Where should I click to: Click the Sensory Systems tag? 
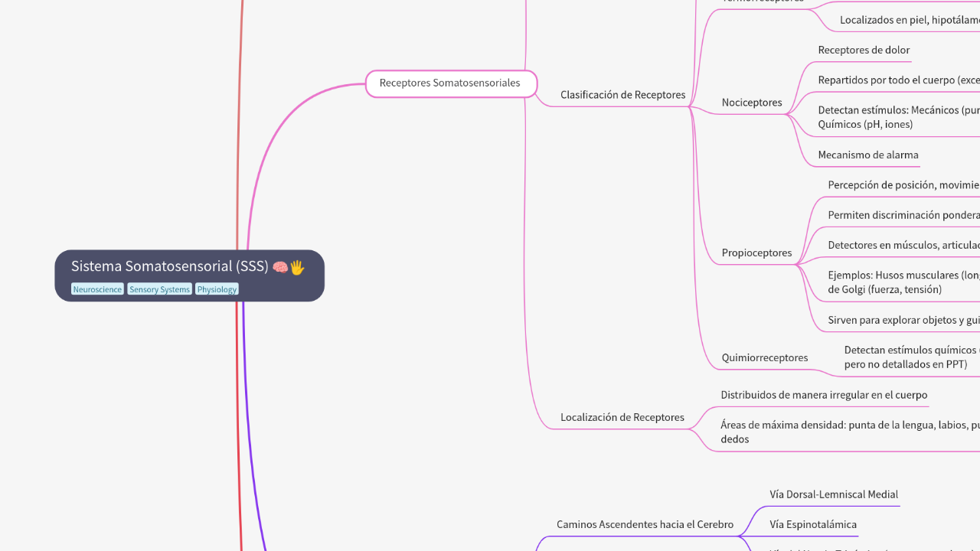(x=159, y=289)
